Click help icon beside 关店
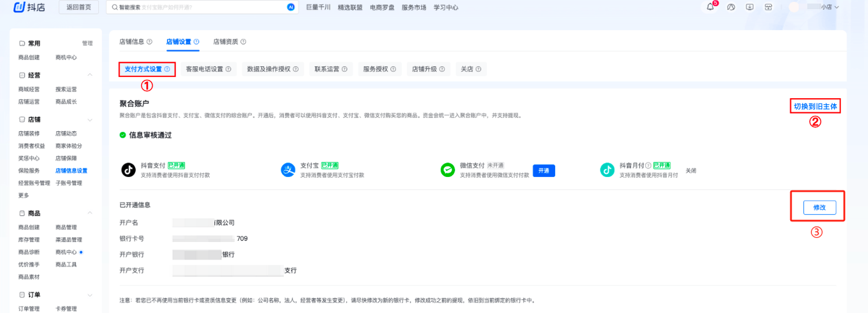868x313 pixels. (x=479, y=69)
